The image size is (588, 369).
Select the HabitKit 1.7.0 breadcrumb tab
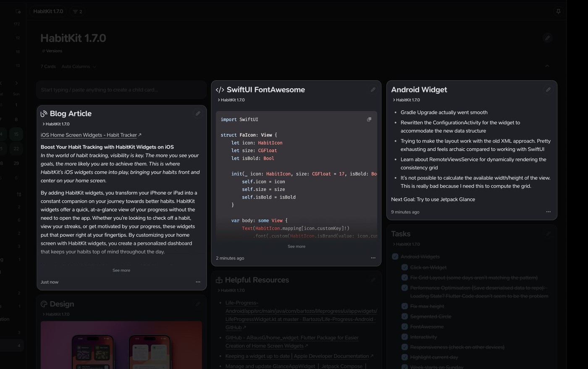tap(48, 11)
